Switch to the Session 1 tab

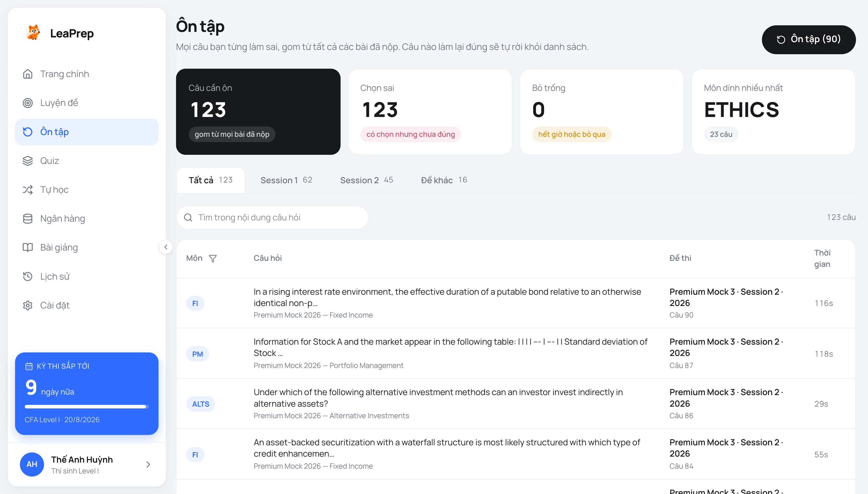pyautogui.click(x=286, y=180)
